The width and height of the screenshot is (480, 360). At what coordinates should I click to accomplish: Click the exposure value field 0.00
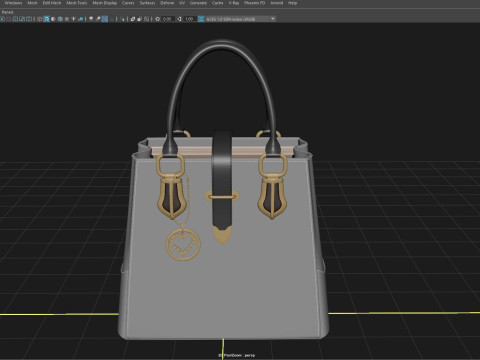pyautogui.click(x=167, y=19)
